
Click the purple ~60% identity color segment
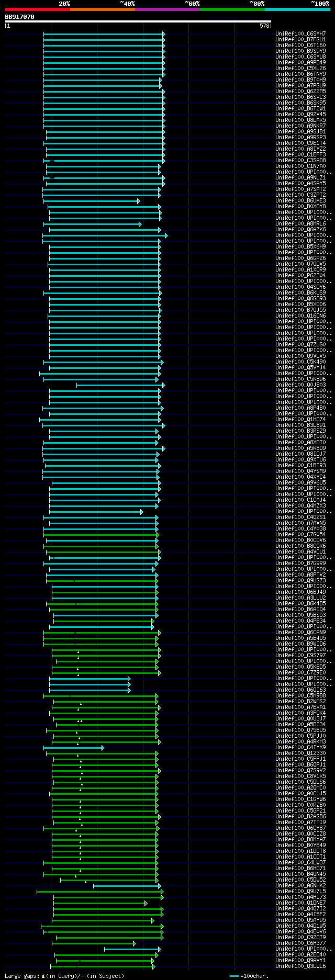(x=167, y=9)
